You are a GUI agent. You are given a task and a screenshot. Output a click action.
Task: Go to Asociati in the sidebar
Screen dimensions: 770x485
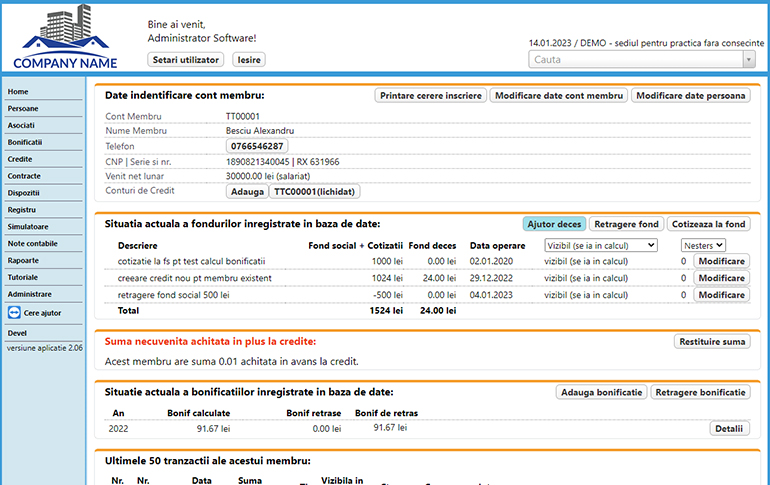pos(21,125)
